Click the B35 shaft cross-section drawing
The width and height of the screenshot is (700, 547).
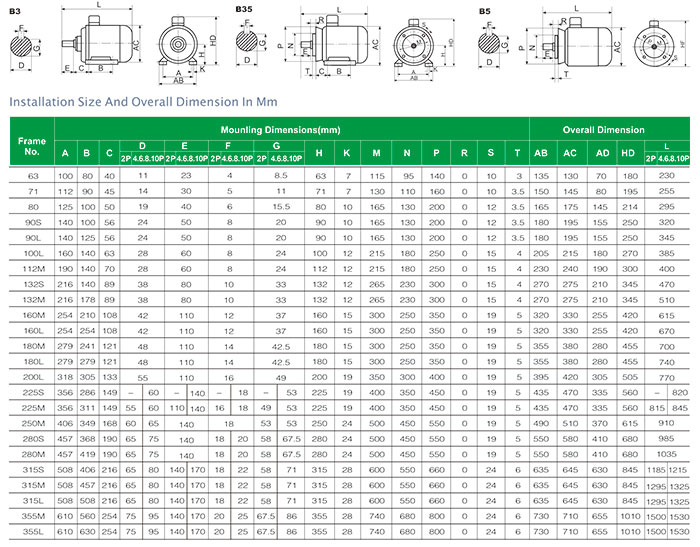(x=251, y=42)
